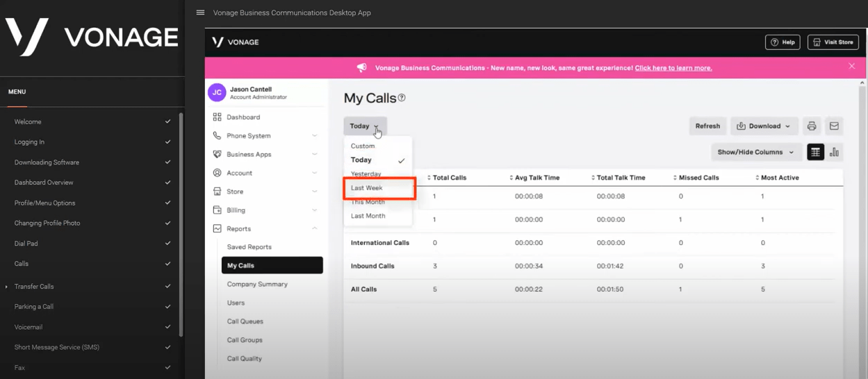The height and width of the screenshot is (379, 868).
Task: Sort by Most Active column
Action: pyautogui.click(x=778, y=178)
